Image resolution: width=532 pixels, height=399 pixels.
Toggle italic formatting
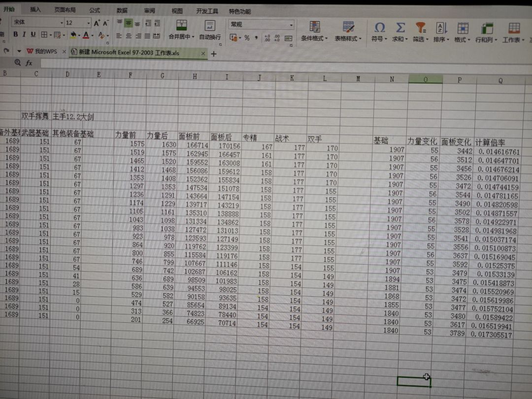[x=24, y=34]
